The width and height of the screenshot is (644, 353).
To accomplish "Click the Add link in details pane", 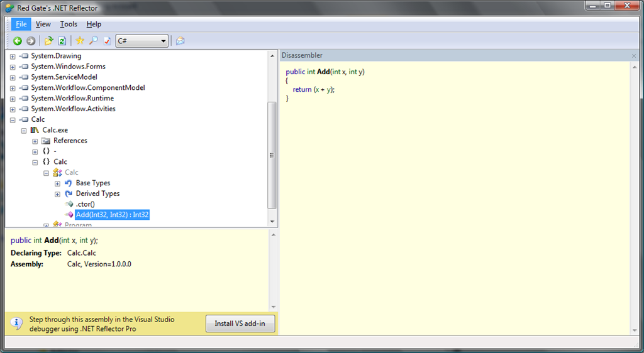I will 52,240.
